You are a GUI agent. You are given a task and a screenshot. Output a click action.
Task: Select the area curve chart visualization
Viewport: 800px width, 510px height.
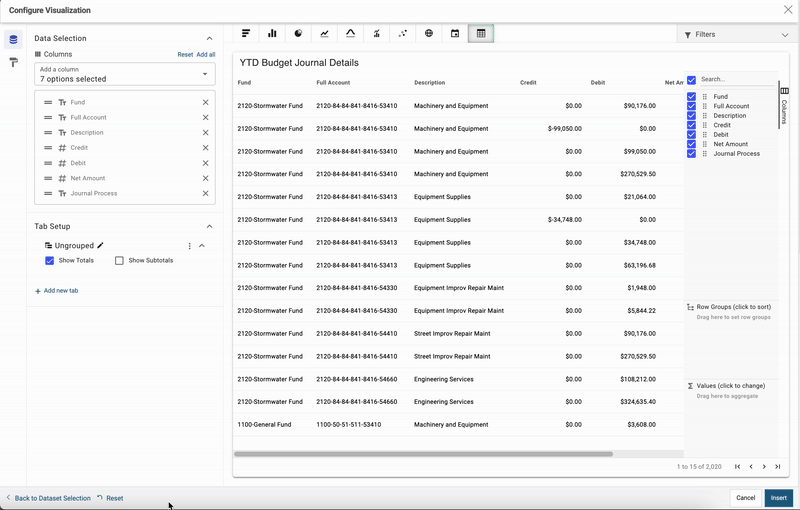[x=351, y=34]
